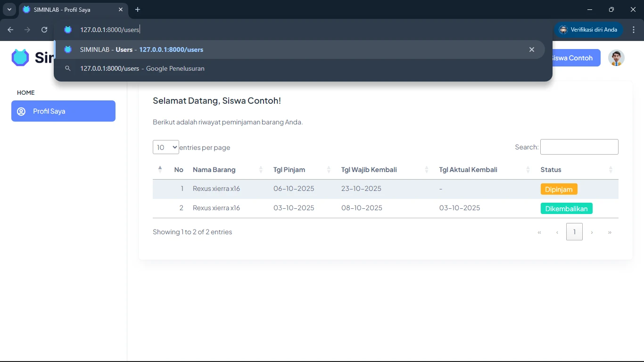
Task: Close the SIMINLAB Profil Saya tab
Action: pos(121,9)
